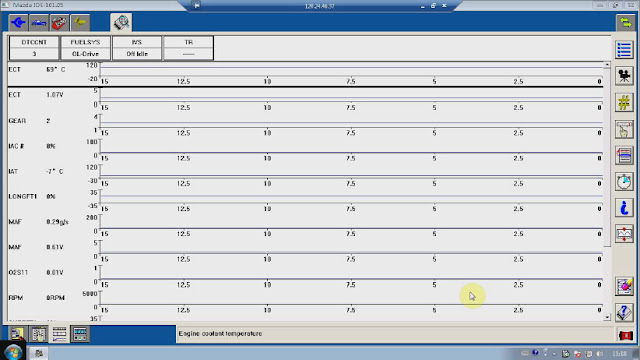Click the DTCCNT status cell

(34, 48)
